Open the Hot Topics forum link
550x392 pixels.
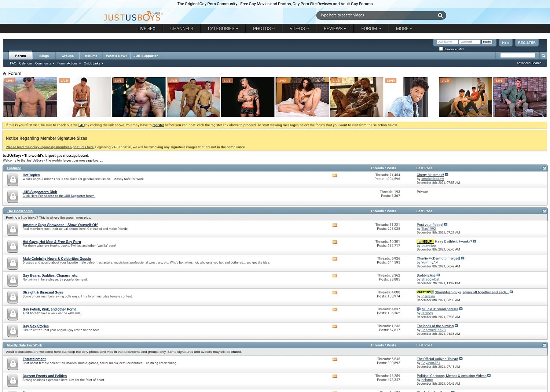click(x=31, y=175)
